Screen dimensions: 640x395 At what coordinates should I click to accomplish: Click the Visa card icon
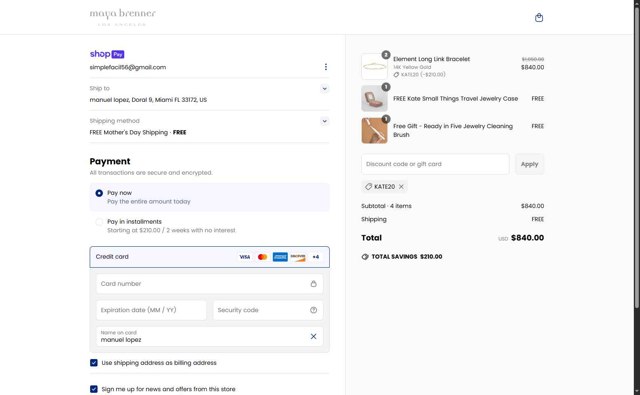pos(244,257)
